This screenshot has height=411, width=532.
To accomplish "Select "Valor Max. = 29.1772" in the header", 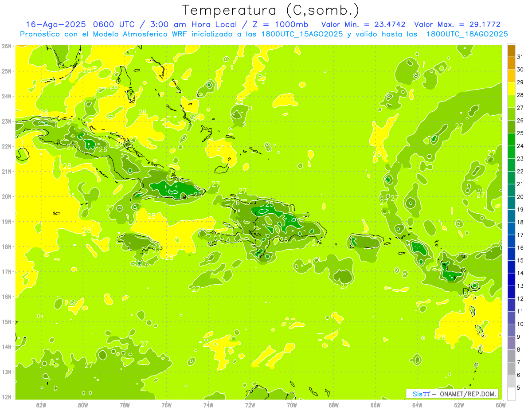I will [457, 24].
